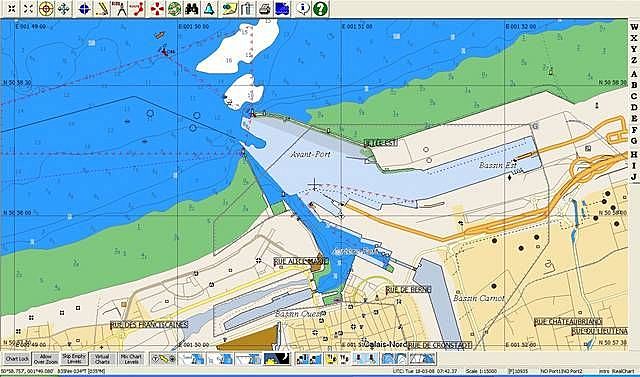640x377 pixels.
Task: Toggle Allow Over Zoom option
Action: [x=46, y=359]
